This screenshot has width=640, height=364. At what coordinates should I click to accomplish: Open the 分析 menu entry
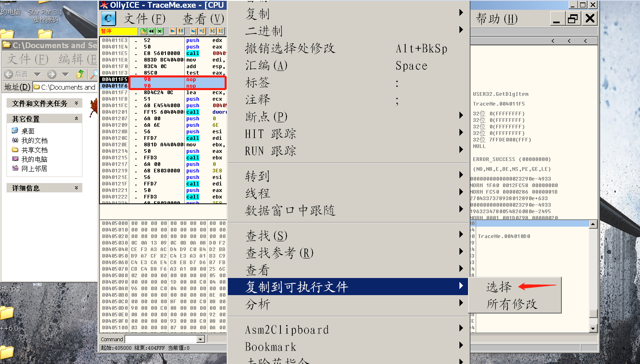(x=348, y=304)
